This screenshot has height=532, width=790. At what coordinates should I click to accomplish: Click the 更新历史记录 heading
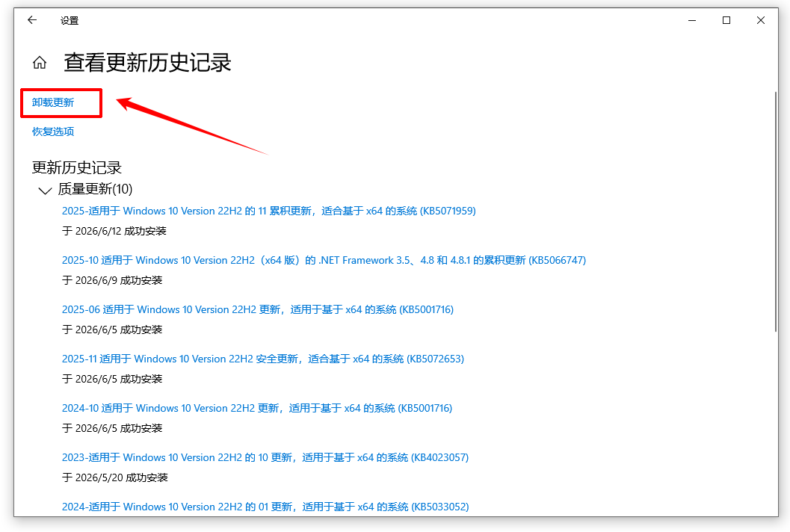(x=76, y=167)
